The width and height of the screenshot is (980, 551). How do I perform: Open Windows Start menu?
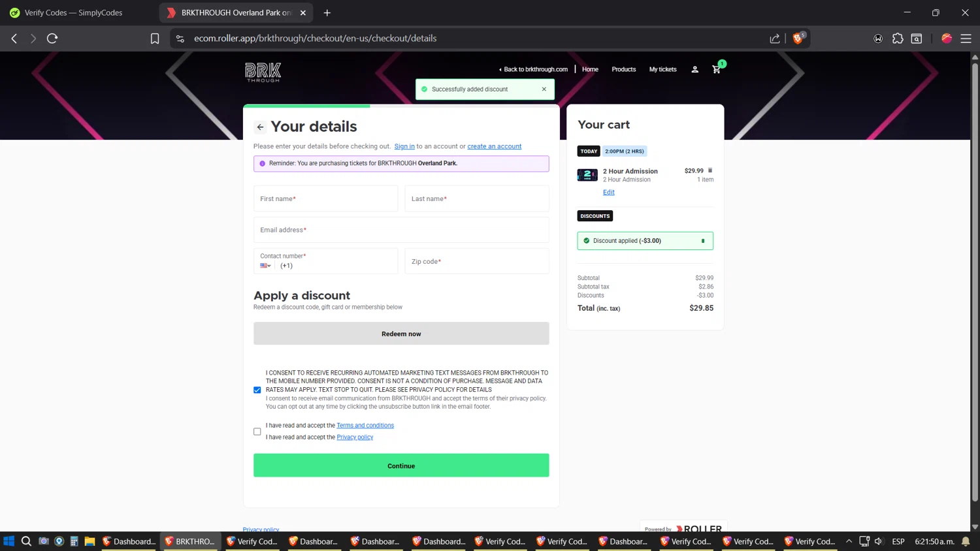(x=9, y=541)
